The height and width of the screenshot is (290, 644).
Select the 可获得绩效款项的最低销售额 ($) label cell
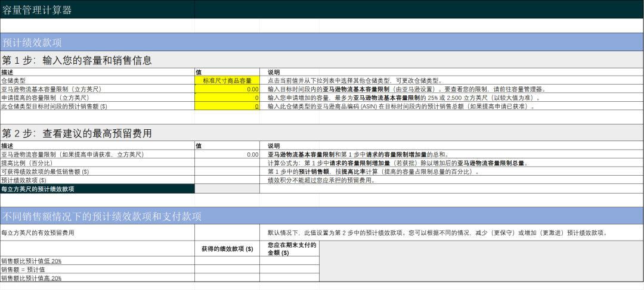tap(97, 171)
